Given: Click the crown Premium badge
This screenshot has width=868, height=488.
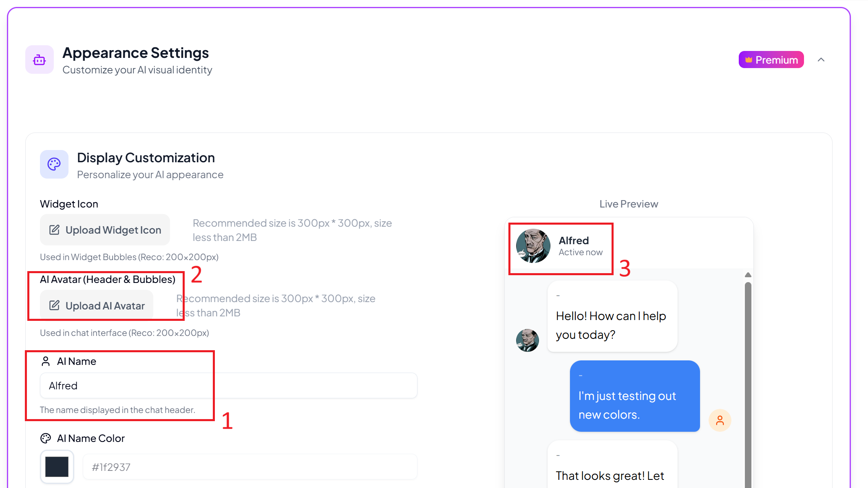Looking at the screenshot, I should [771, 60].
